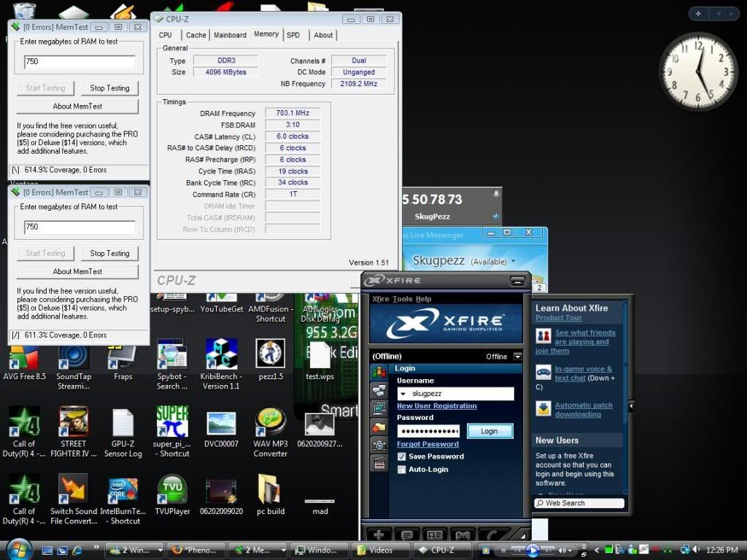Click the play button on taskbar media toolbar
Screen dimensions: 747x560
(532, 551)
